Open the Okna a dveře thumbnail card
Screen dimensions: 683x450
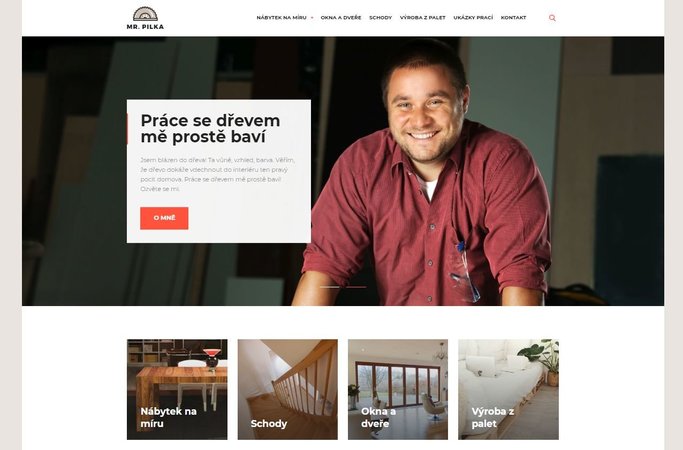(398, 389)
